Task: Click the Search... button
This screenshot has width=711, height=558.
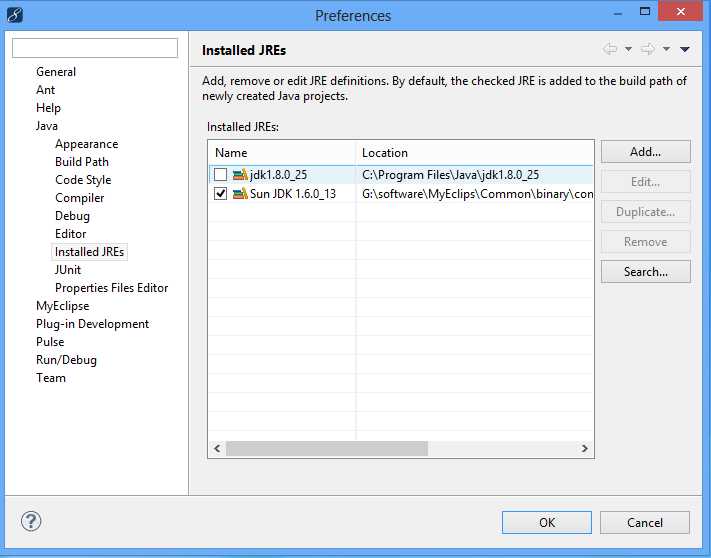Action: click(646, 272)
